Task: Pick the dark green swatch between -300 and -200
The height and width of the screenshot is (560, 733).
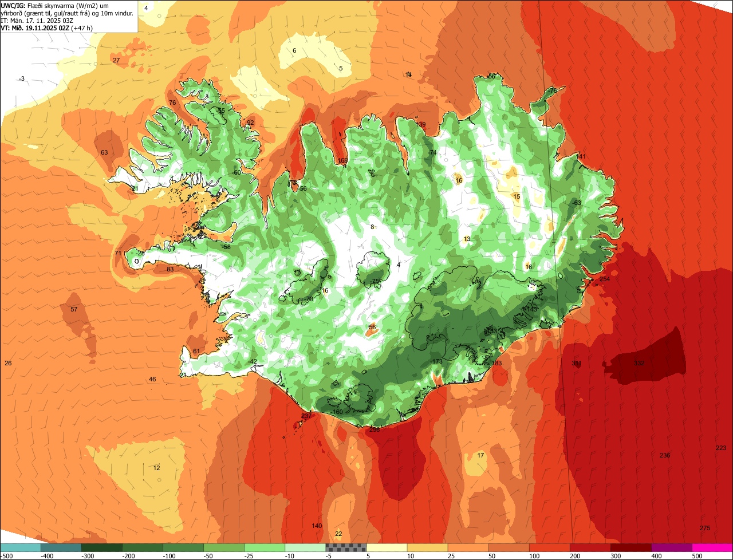Action: (x=102, y=547)
